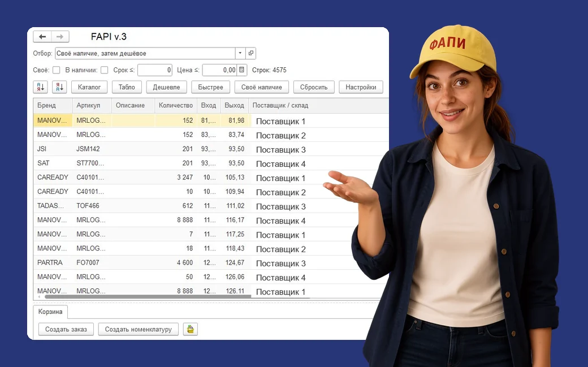Screen dimensions: 588x367
Task: Sort descending with the Z-A icon
Action: [x=59, y=87]
